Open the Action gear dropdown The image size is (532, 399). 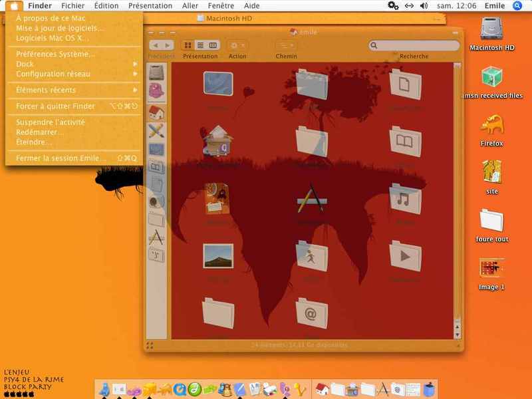[237, 45]
